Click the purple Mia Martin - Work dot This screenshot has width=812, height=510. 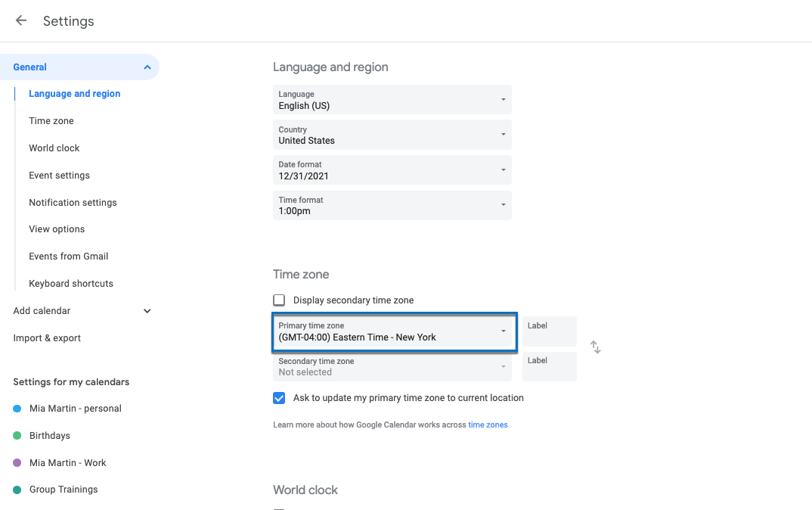17,463
